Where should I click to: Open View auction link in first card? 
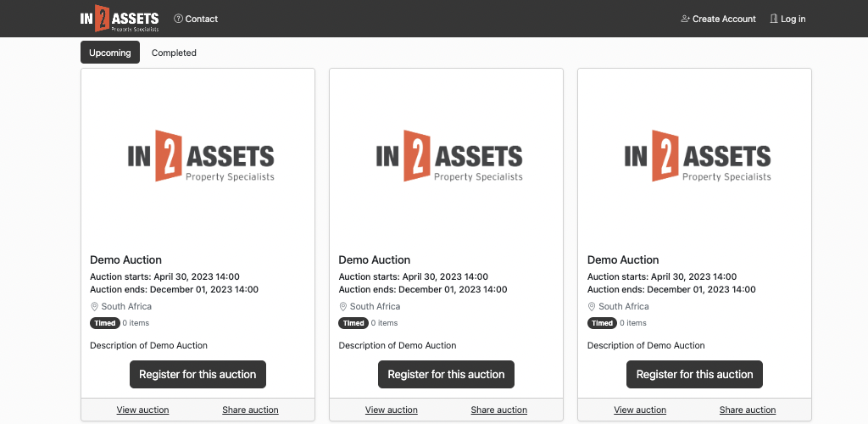(x=142, y=410)
